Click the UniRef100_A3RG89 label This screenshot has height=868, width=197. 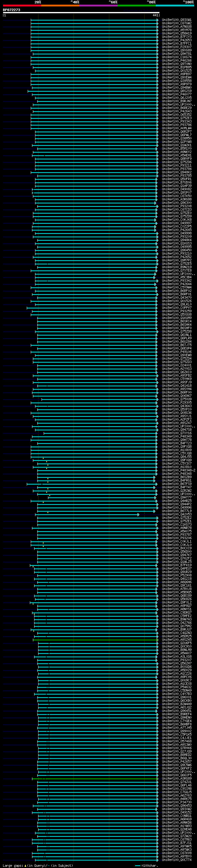(177, 779)
